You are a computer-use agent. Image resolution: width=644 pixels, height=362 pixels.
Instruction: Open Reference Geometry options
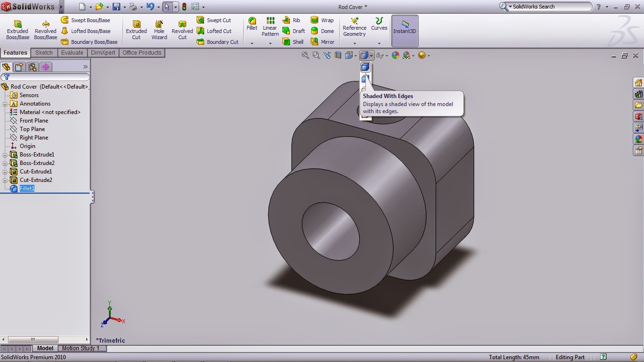coord(355,27)
